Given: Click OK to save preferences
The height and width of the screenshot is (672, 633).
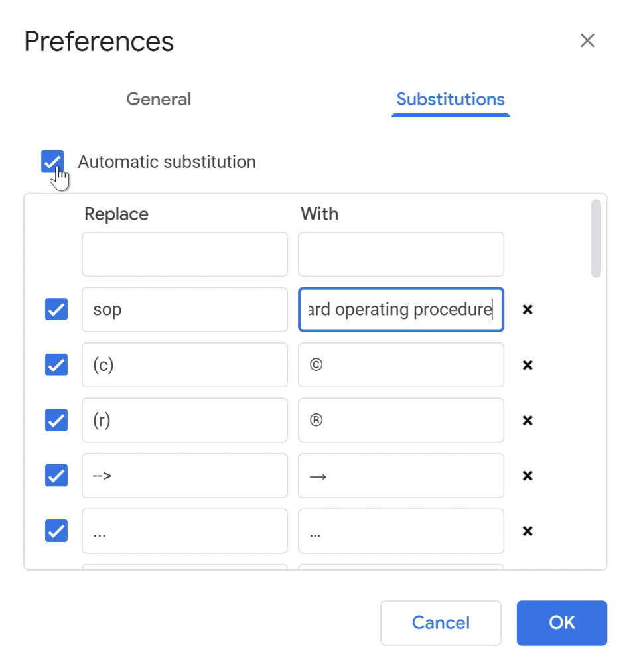Looking at the screenshot, I should tap(561, 623).
